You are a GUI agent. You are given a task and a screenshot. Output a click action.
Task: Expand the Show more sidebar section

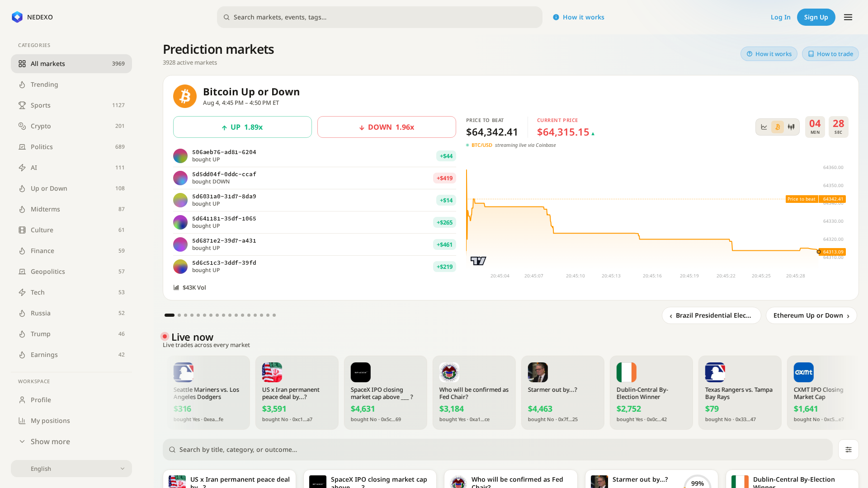click(x=71, y=441)
